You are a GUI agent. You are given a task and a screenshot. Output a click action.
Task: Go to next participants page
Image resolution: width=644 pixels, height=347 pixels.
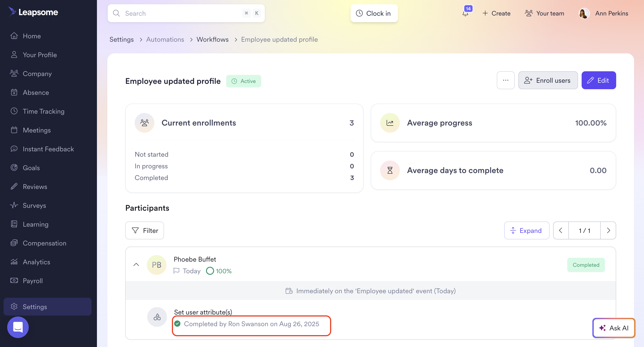[608, 230]
